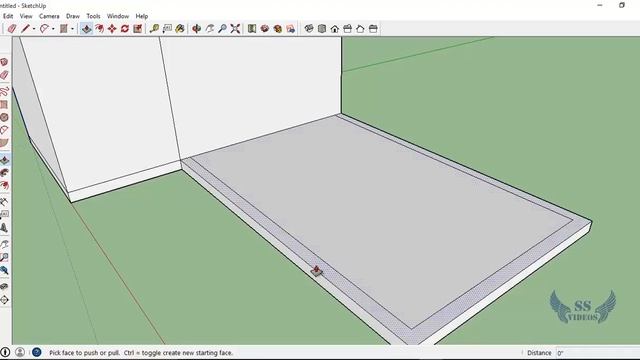Select the Tape Measure tool
The image size is (640, 360).
click(x=154, y=29)
